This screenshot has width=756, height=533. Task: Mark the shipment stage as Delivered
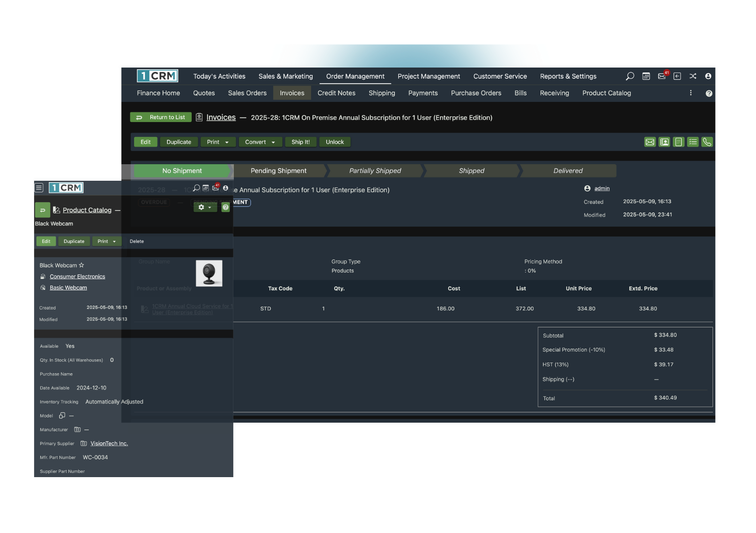coord(568,171)
